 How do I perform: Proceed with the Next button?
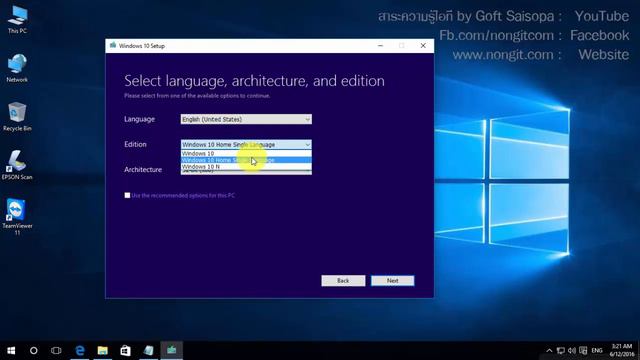pos(393,281)
